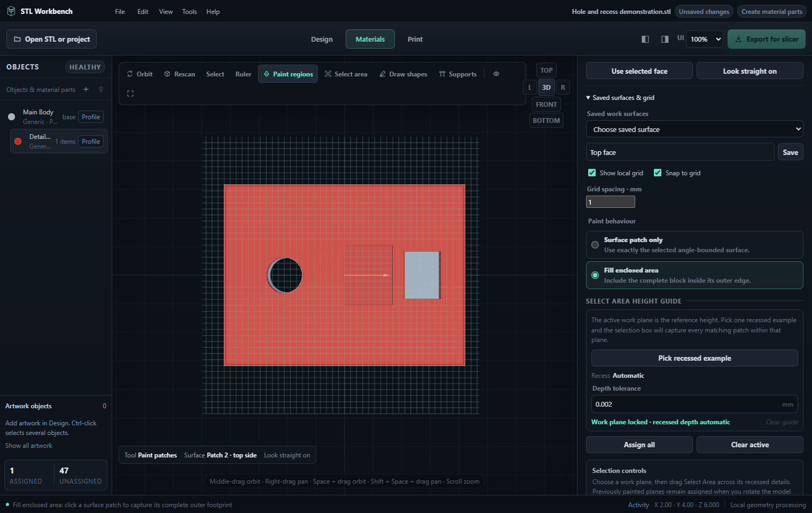
Task: Switch to the Print tab
Action: (x=415, y=39)
